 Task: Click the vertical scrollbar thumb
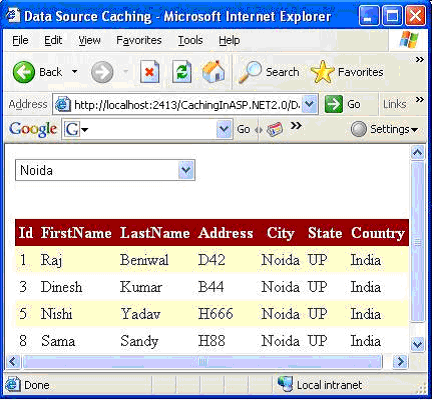[x=417, y=242]
